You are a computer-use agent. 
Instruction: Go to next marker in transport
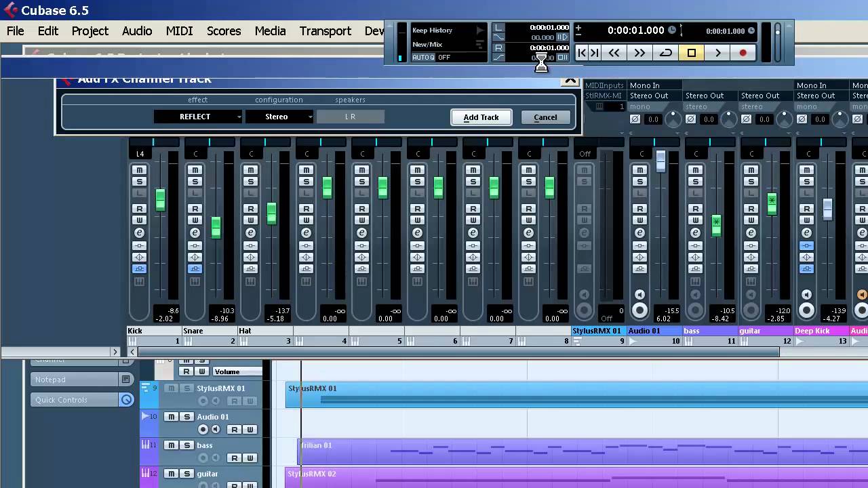pyautogui.click(x=594, y=53)
